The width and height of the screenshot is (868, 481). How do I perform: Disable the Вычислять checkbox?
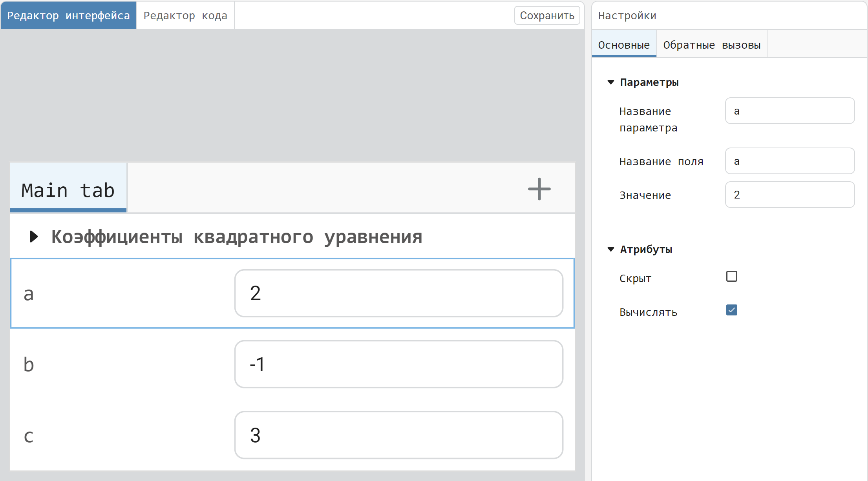(x=731, y=310)
